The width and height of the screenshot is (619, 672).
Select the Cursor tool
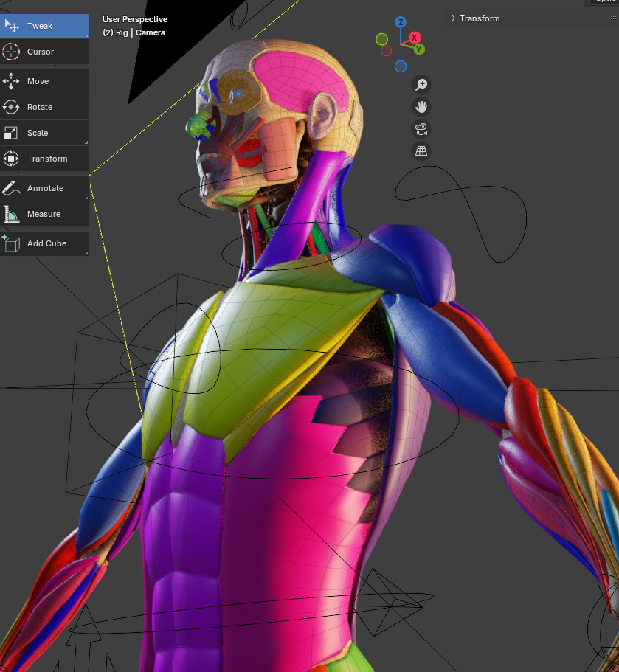(x=44, y=52)
